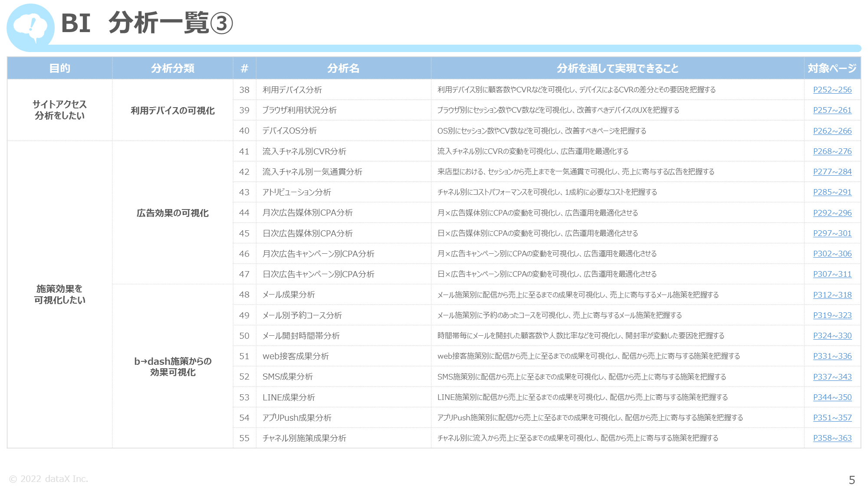Open page link P252~256
The width and height of the screenshot is (868, 488).
pos(832,90)
